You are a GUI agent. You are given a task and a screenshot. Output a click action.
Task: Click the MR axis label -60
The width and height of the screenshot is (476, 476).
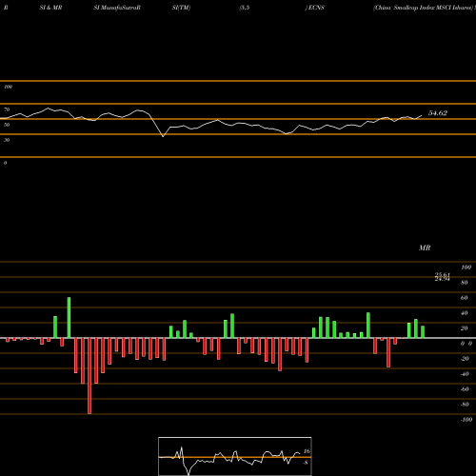(x=465, y=389)
